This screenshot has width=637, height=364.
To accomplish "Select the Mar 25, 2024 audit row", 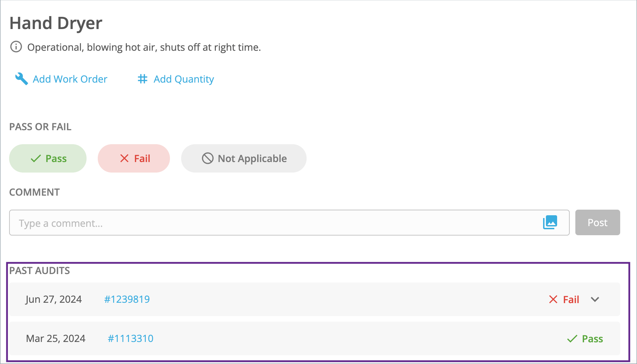I will pyautogui.click(x=315, y=338).
